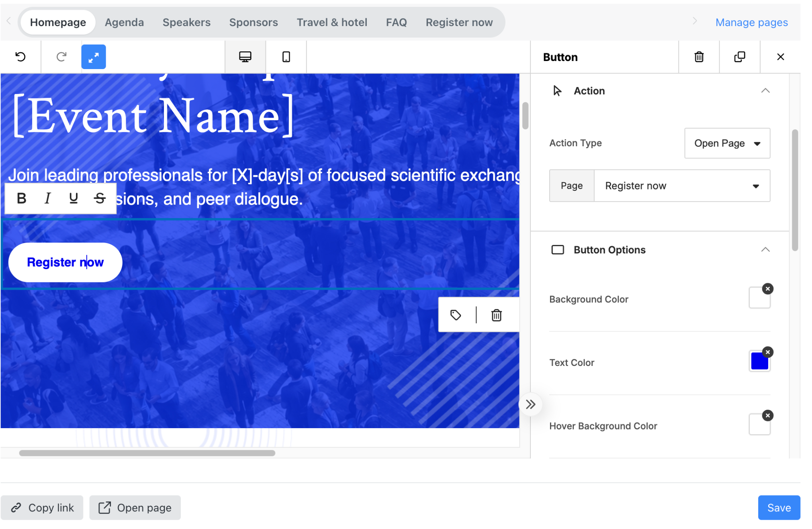Collapse the Button Options section
Screen dimensions: 812x529
(765, 250)
